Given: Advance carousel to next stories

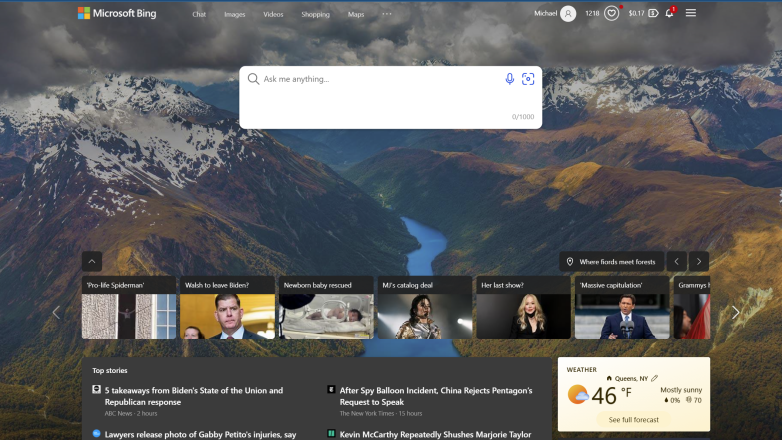Looking at the screenshot, I should tap(735, 312).
